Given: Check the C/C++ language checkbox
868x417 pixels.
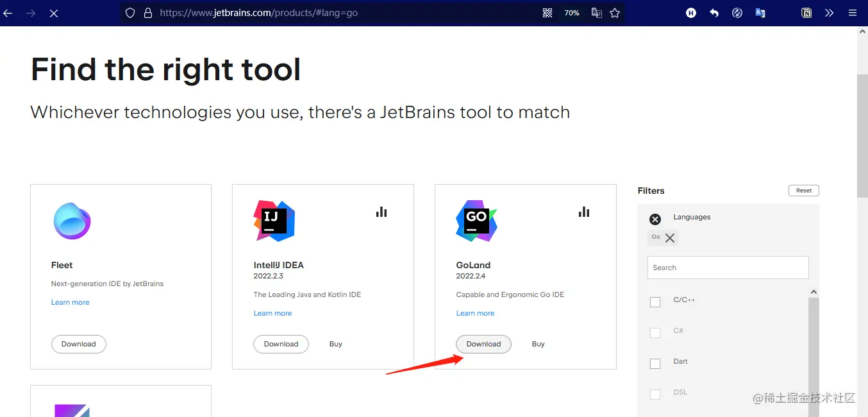Looking at the screenshot, I should click(655, 302).
